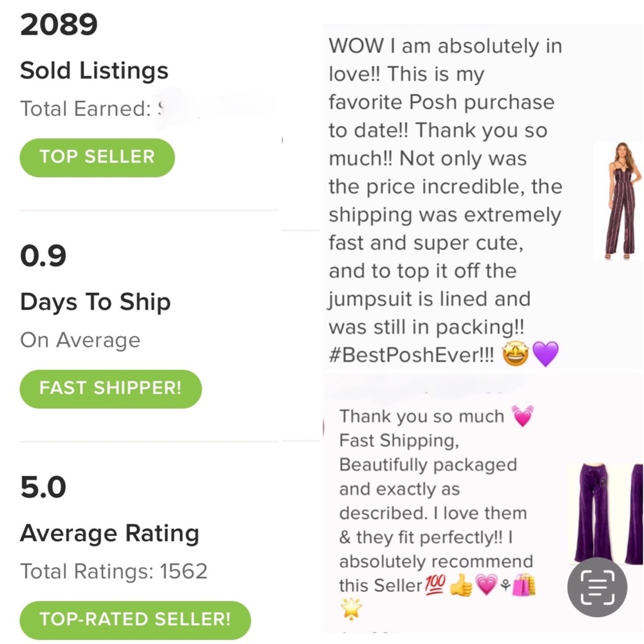Tap the #BestPoshEver hashtag
The width and height of the screenshot is (644, 644).
411,355
